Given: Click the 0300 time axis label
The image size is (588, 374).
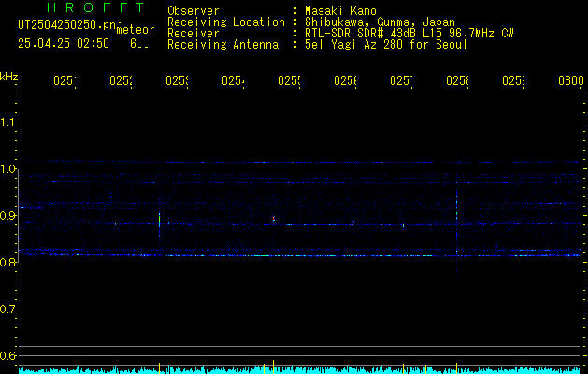Looking at the screenshot, I should pos(571,80).
